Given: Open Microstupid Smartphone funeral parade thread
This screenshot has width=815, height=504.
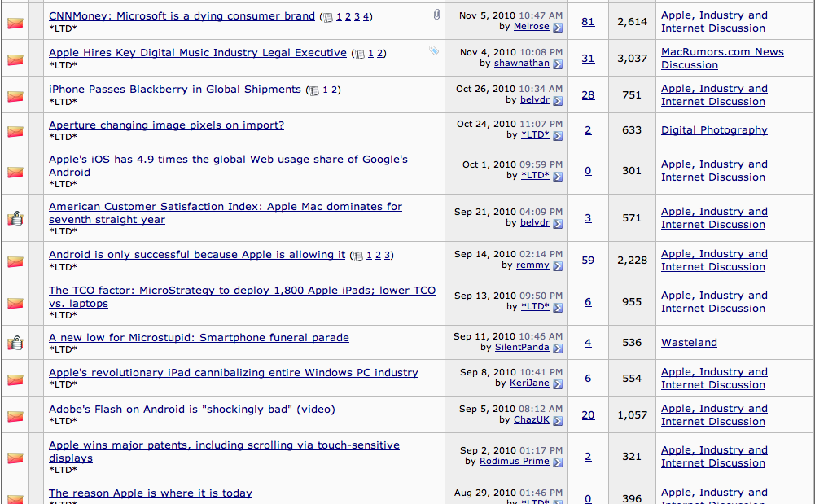Looking at the screenshot, I should pos(199,338).
